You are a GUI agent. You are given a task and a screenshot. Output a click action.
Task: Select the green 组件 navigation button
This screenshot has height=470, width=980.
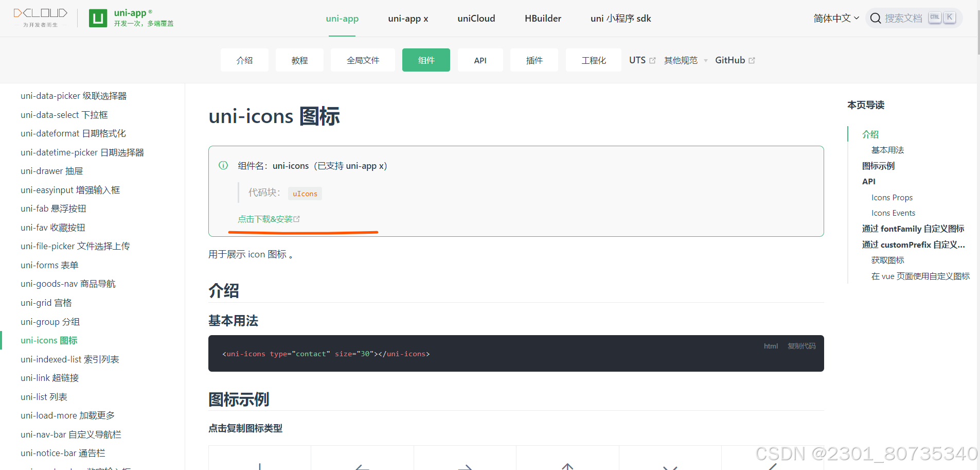coord(426,60)
